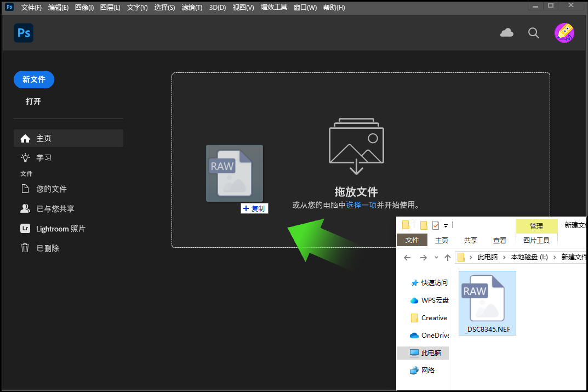This screenshot has width=588, height=392.
Task: Click the 选择一项 link
Action: [361, 205]
